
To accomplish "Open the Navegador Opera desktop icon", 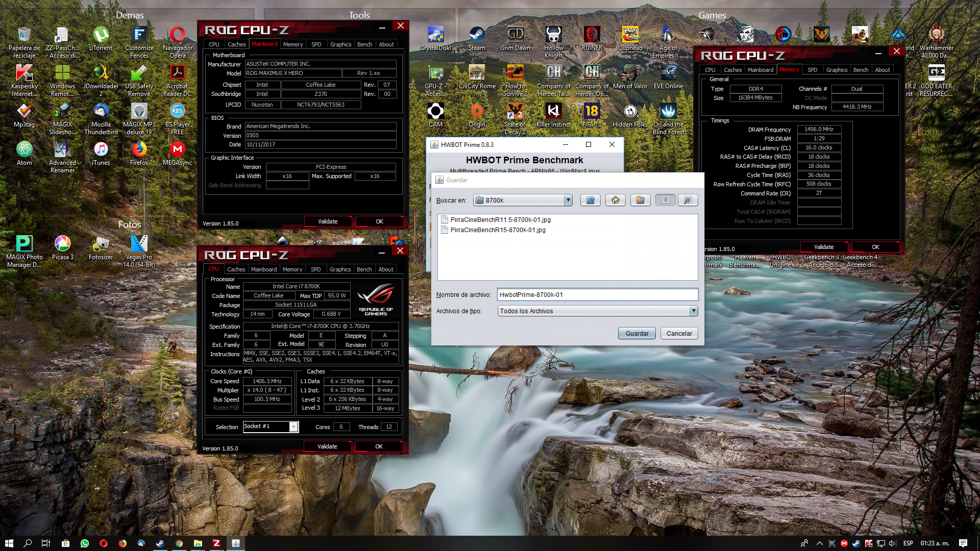I will coord(178,42).
